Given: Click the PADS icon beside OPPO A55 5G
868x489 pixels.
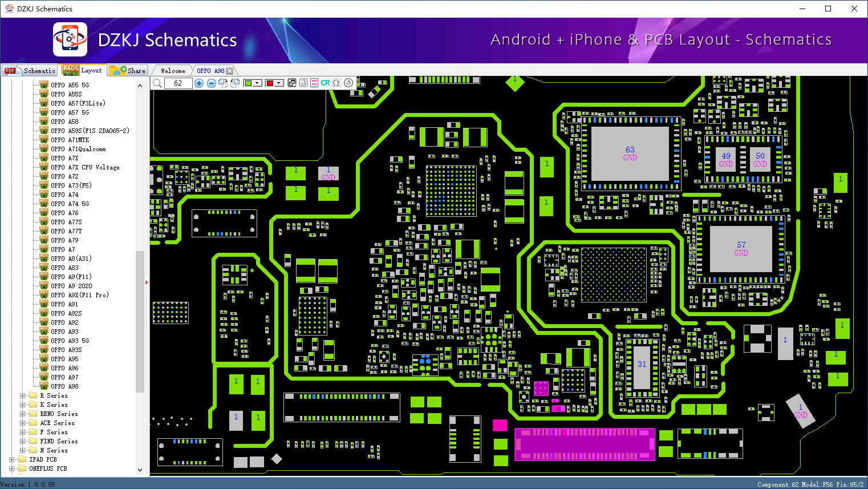Looking at the screenshot, I should point(44,85).
